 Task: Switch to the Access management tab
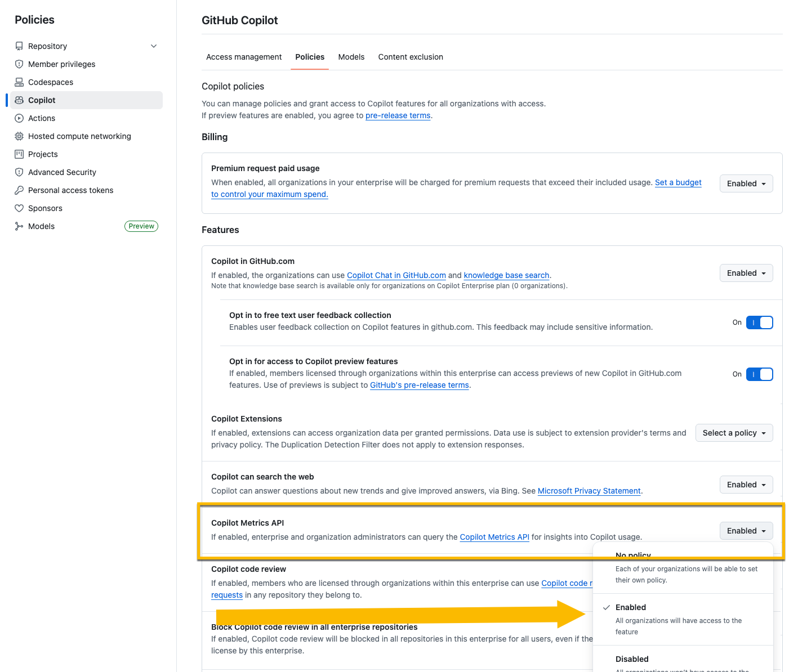pyautogui.click(x=244, y=57)
